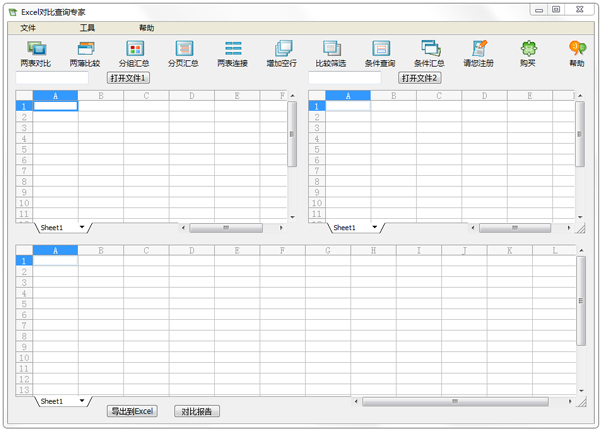The image size is (600, 430).
Task: Click scroll down arrow of bottom grid
Action: coord(582,391)
